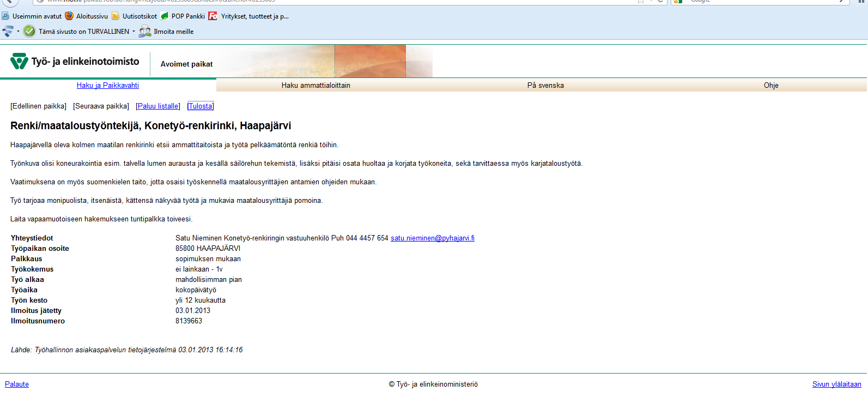This screenshot has width=868, height=409.
Task: Click the Työpaikan osoite label
Action: [x=40, y=249]
